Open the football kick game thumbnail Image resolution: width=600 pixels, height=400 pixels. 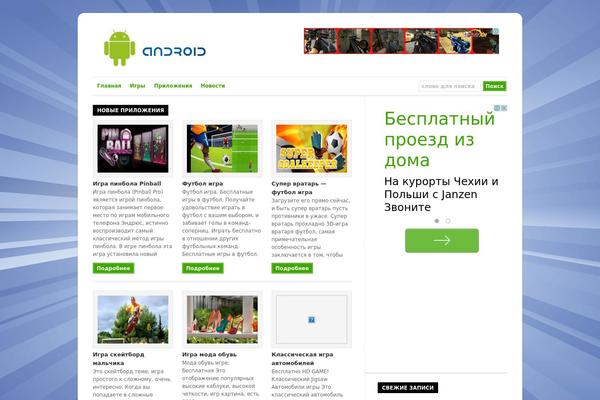coord(222,149)
